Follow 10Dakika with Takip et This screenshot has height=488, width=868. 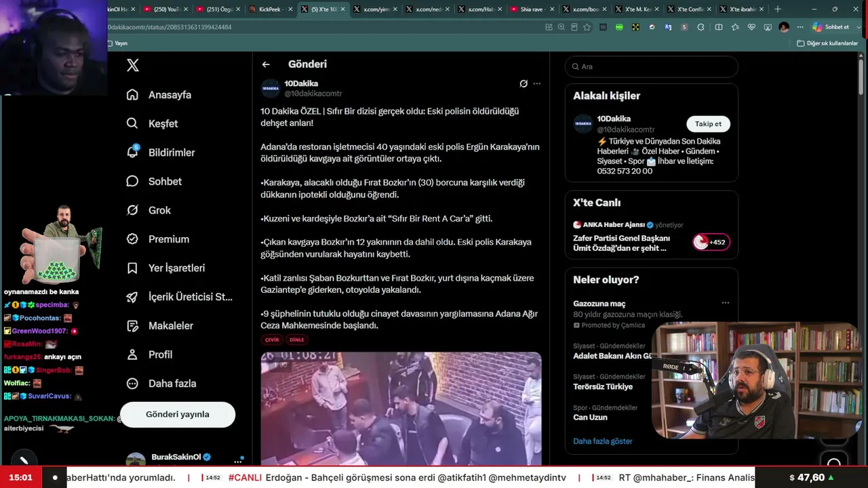coord(708,124)
